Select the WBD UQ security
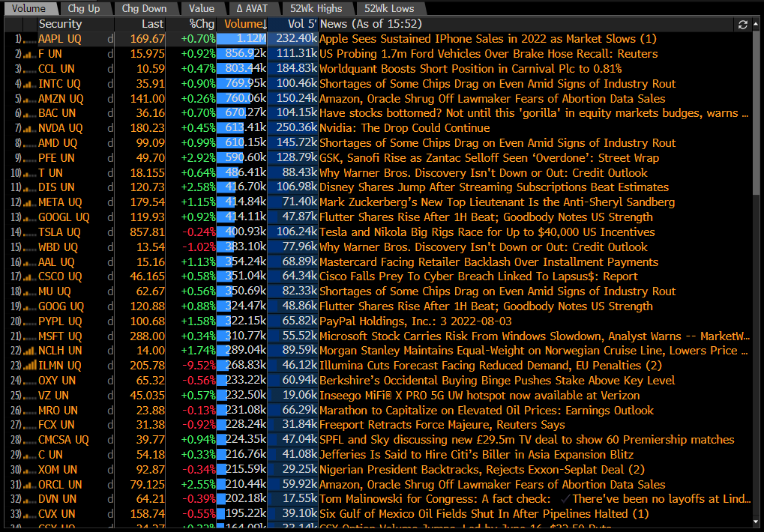The image size is (764, 532). 58,247
